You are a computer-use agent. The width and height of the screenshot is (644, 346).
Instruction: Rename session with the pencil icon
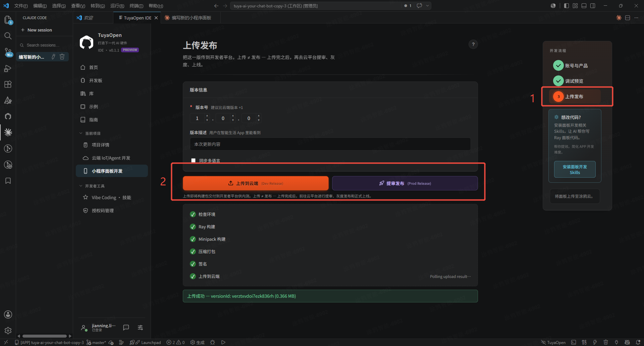pyautogui.click(x=53, y=57)
